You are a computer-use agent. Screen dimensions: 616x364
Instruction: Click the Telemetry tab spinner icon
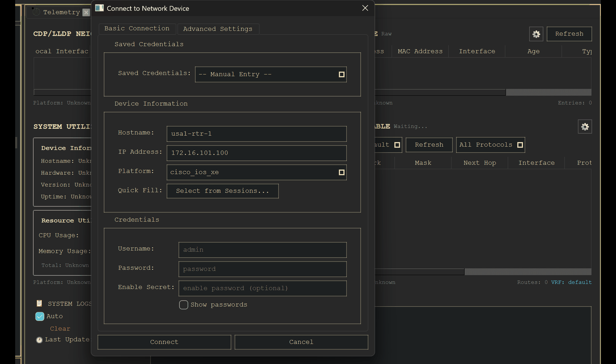[36, 12]
